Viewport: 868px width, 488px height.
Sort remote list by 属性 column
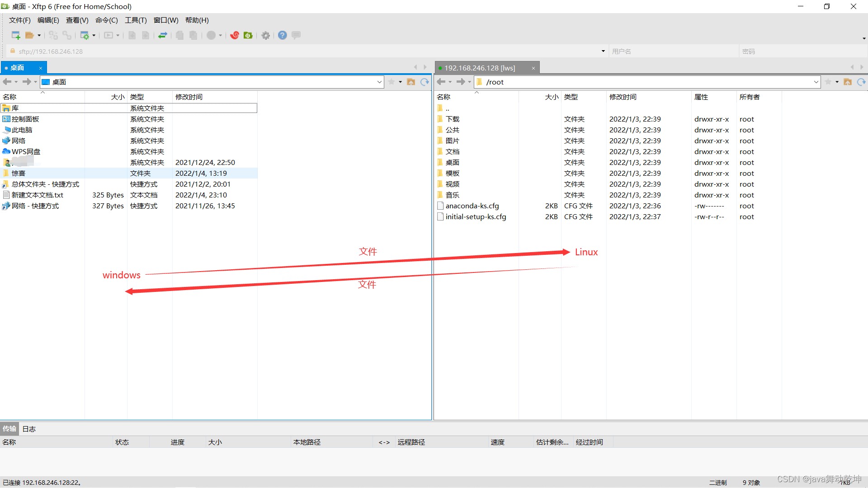click(714, 97)
